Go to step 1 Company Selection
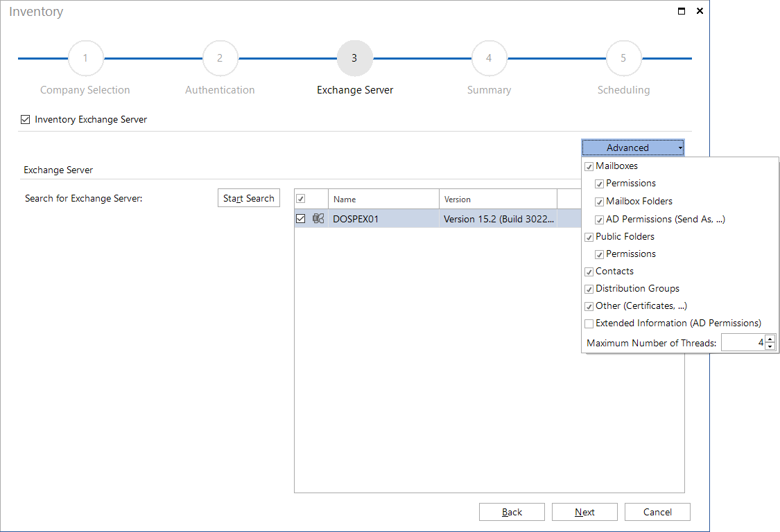Screen dimensions: 780x532 point(85,58)
